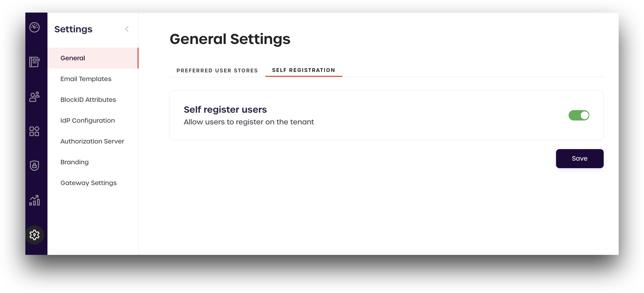This screenshot has width=644, height=293.
Task: Click the news/directory icon in sidebar
Action: tap(34, 62)
